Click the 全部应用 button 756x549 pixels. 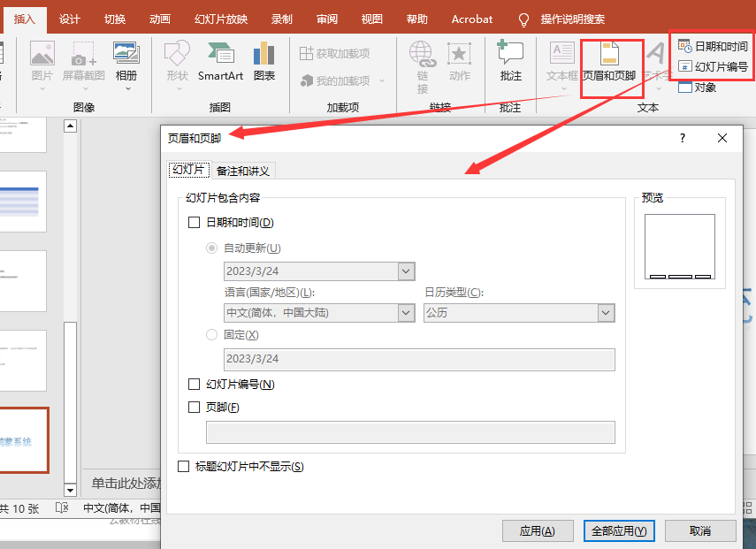click(x=619, y=530)
